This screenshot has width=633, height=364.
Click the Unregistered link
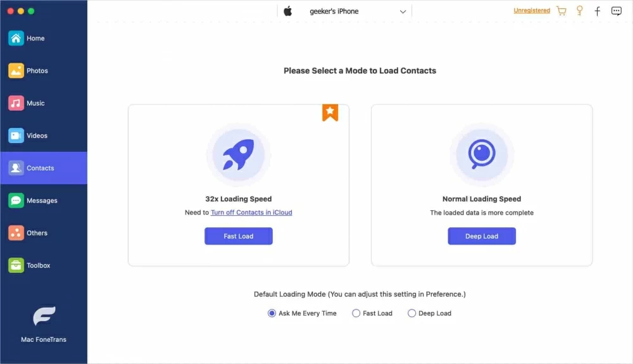(532, 11)
